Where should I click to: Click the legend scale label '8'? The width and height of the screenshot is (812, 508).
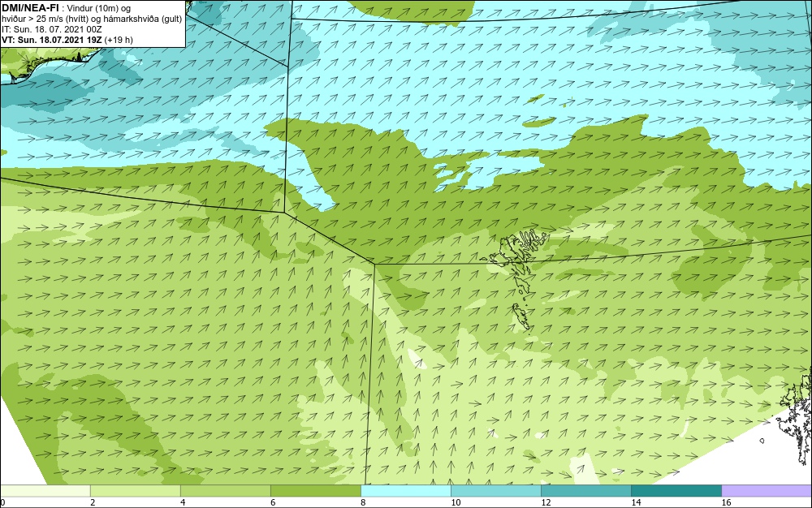click(363, 502)
